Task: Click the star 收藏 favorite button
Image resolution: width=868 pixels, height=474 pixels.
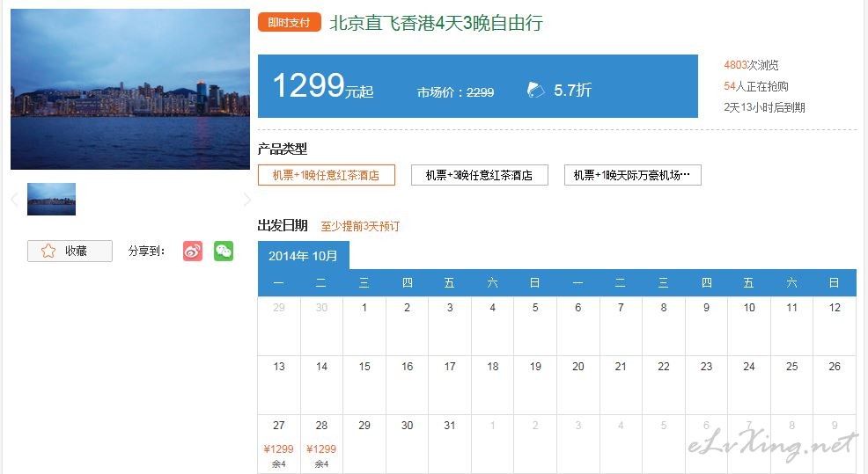Action: pyautogui.click(x=70, y=252)
